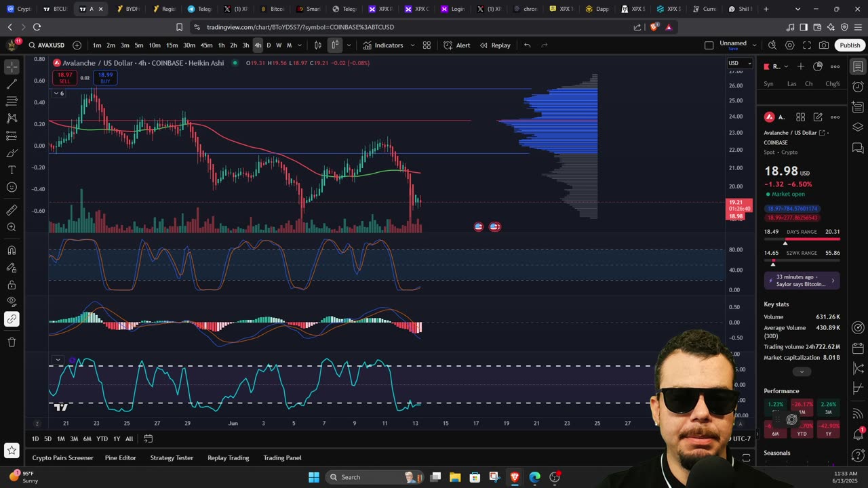This screenshot has height=488, width=868.
Task: Open the chats sidebar panel
Action: [x=858, y=147]
